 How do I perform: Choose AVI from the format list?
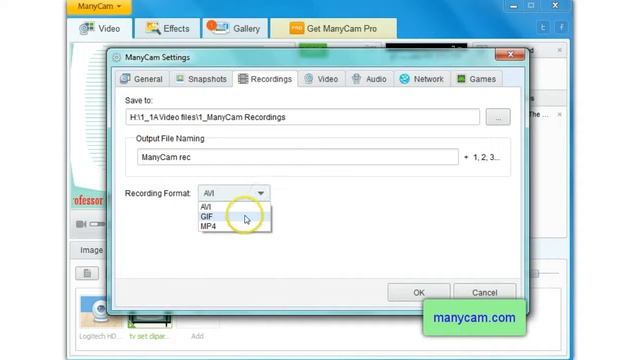pyautogui.click(x=235, y=207)
